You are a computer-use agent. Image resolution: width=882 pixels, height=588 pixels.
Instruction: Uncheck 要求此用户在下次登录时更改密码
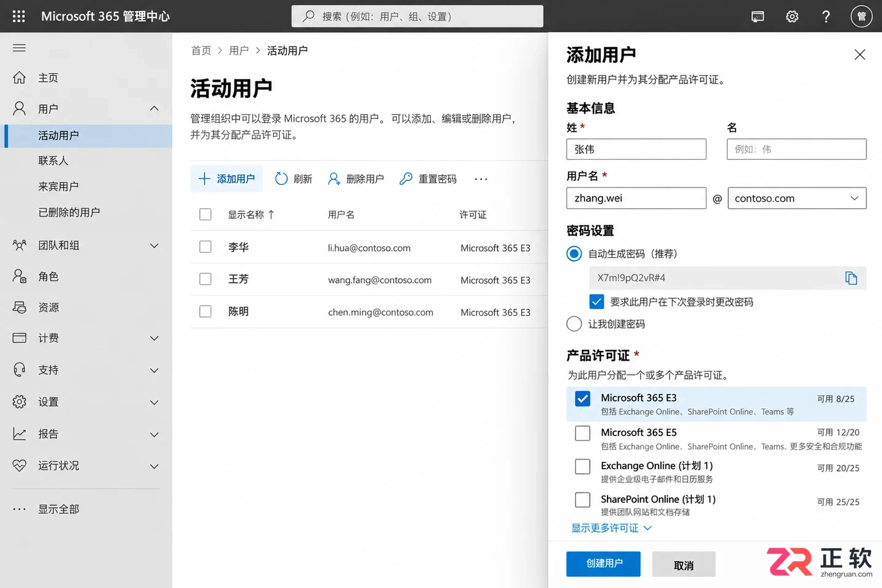(x=597, y=302)
